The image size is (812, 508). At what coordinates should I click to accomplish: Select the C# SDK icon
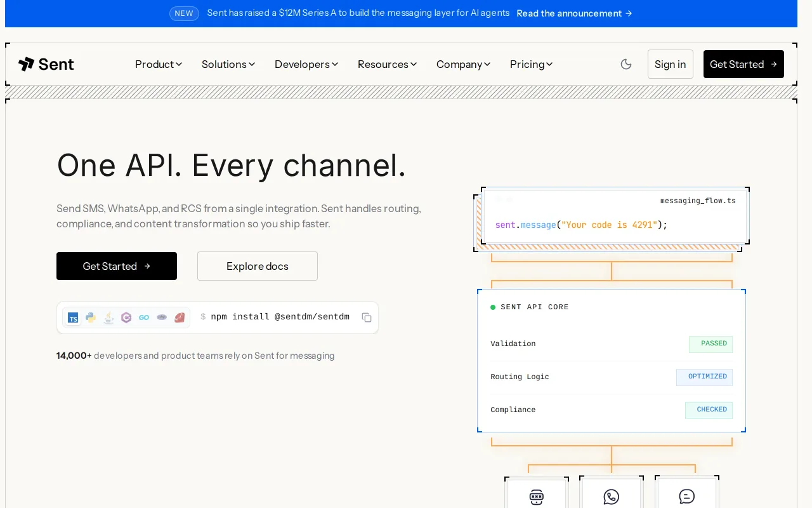(x=126, y=317)
